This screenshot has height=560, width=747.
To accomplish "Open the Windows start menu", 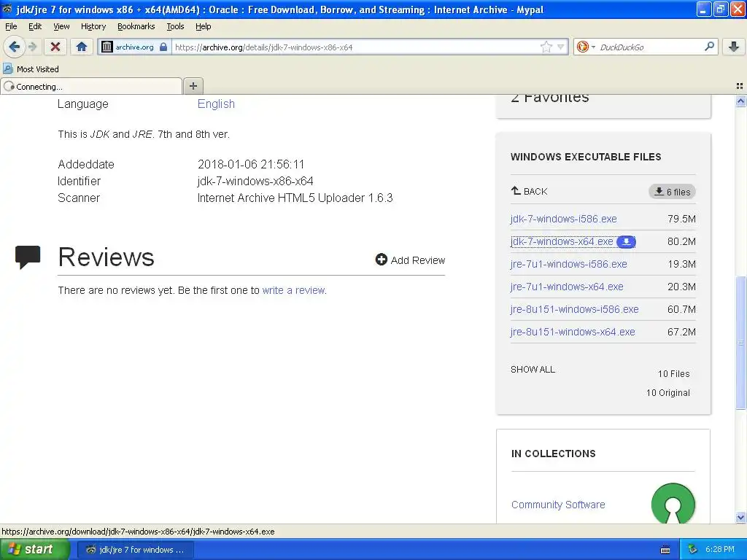I will pos(34,549).
